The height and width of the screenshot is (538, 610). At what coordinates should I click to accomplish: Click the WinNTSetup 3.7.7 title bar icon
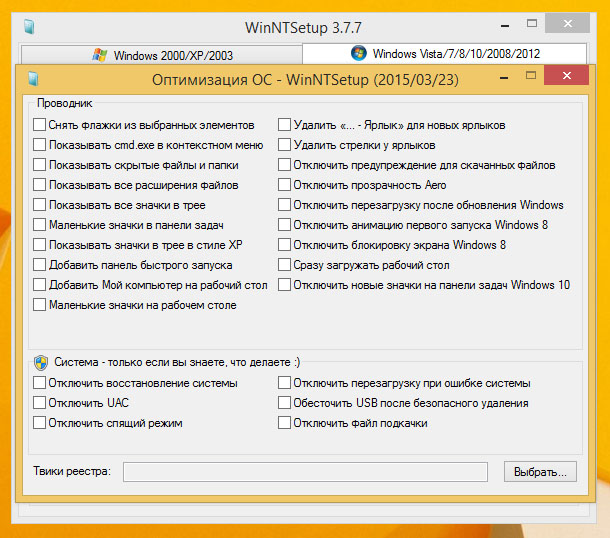point(30,27)
